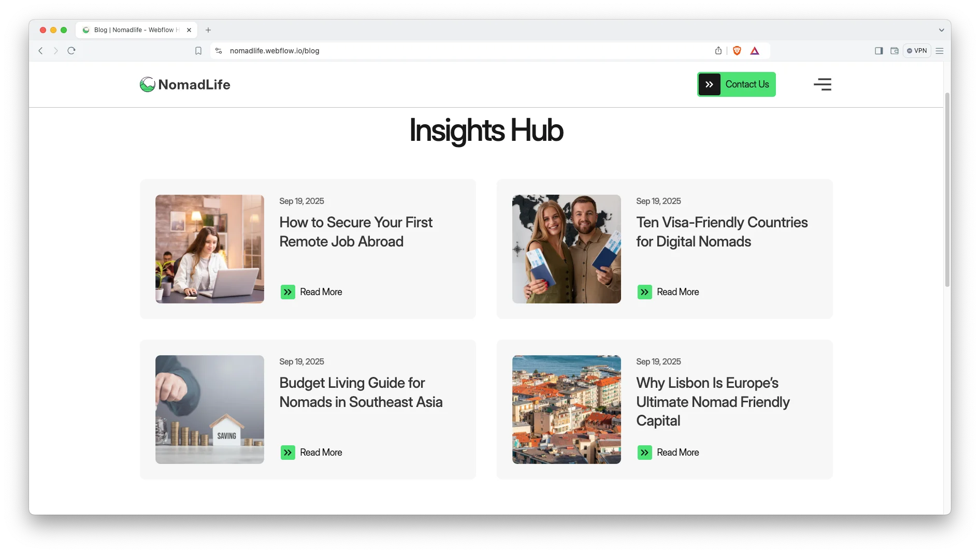This screenshot has width=980, height=553.
Task: Toggle the browser sidebar panel
Action: 879,51
